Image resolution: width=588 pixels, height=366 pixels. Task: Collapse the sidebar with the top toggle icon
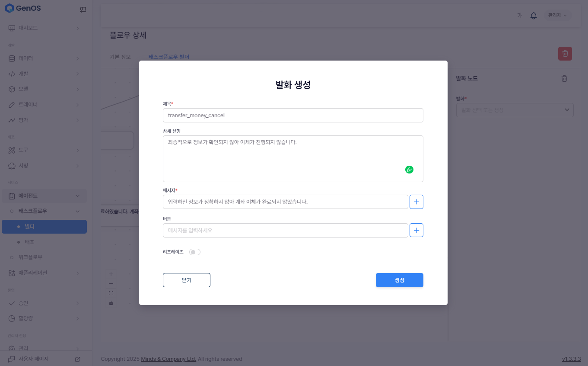click(x=83, y=10)
